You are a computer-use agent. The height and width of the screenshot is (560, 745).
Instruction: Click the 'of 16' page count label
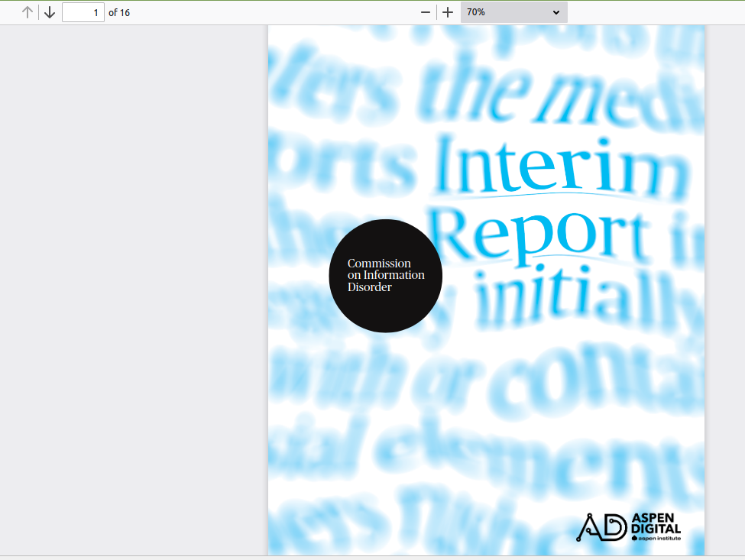point(119,13)
